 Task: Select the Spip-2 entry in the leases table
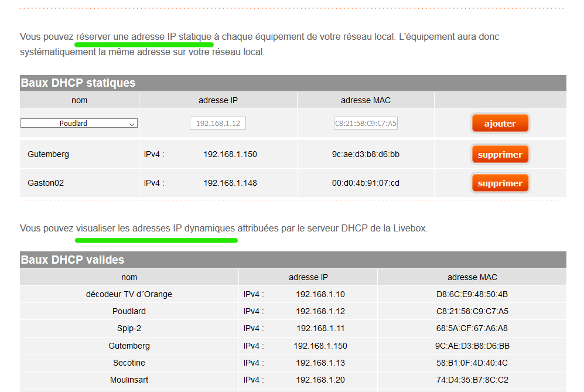[129, 328]
